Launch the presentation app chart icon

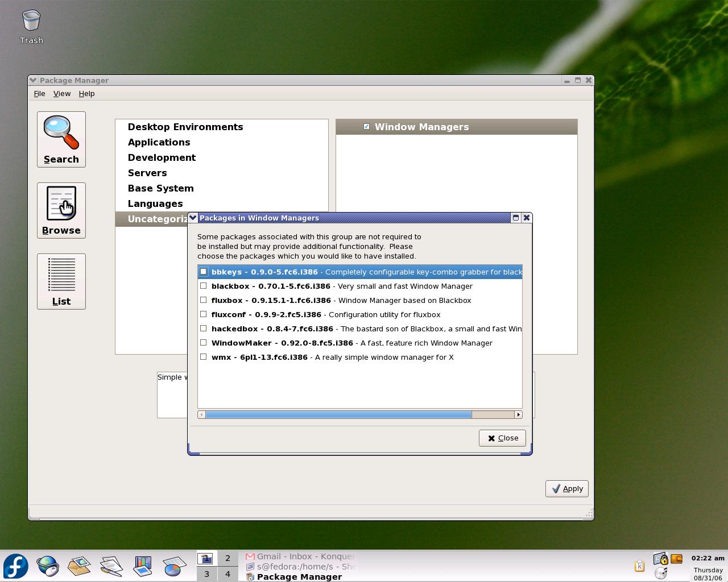(143, 566)
